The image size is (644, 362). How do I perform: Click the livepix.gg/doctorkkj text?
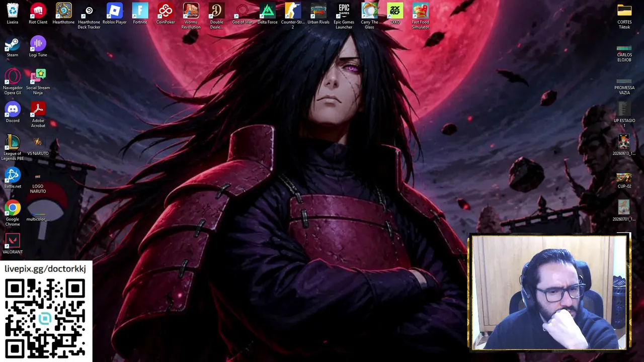[45, 269]
